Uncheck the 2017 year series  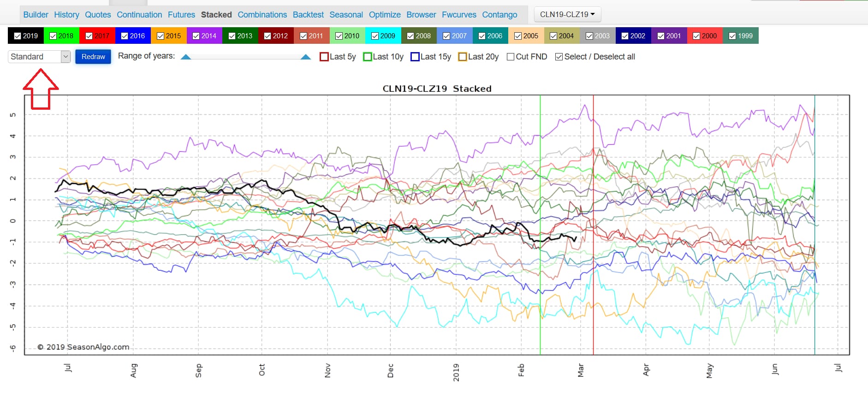(x=89, y=36)
